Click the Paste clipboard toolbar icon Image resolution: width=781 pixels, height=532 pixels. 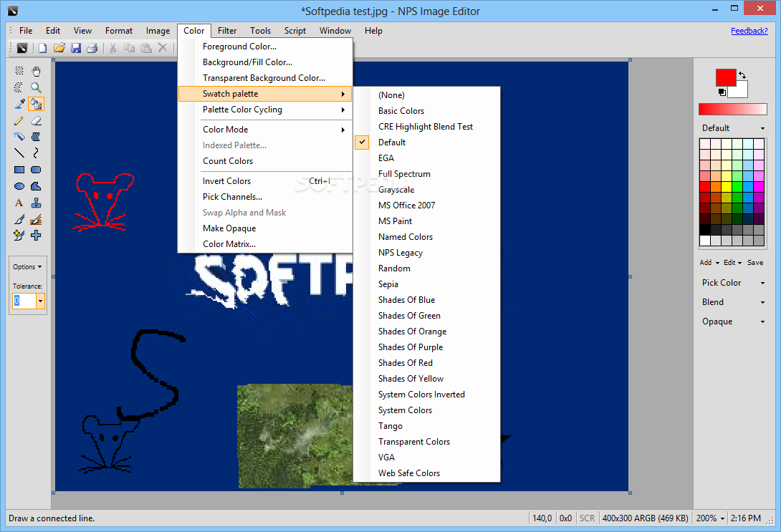[x=146, y=48]
